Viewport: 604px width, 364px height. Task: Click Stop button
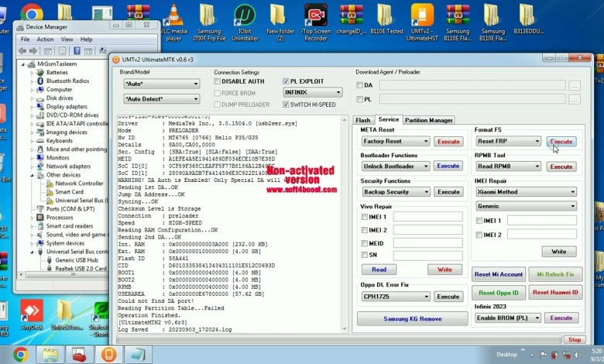pyautogui.click(x=575, y=340)
